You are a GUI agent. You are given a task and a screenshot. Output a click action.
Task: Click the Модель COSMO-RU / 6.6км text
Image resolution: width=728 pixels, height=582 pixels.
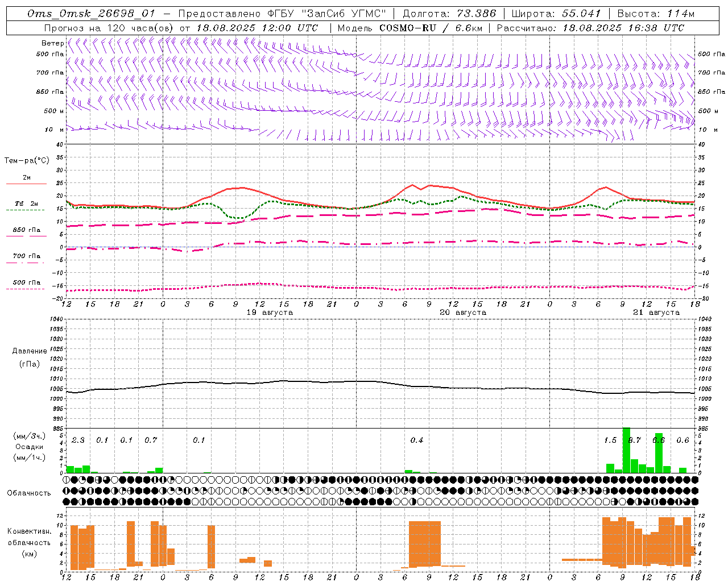[x=409, y=28]
